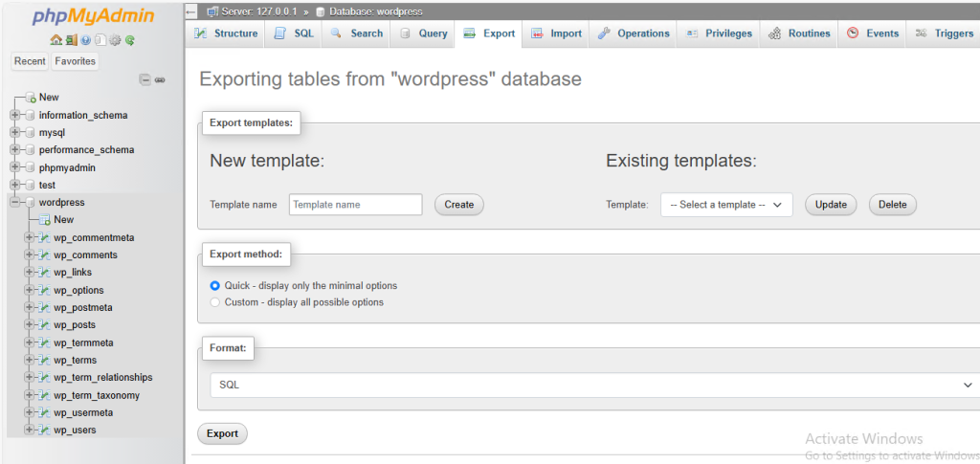Viewport: 980px width, 464px height.
Task: Open the Triggers tab
Action: 944,33
